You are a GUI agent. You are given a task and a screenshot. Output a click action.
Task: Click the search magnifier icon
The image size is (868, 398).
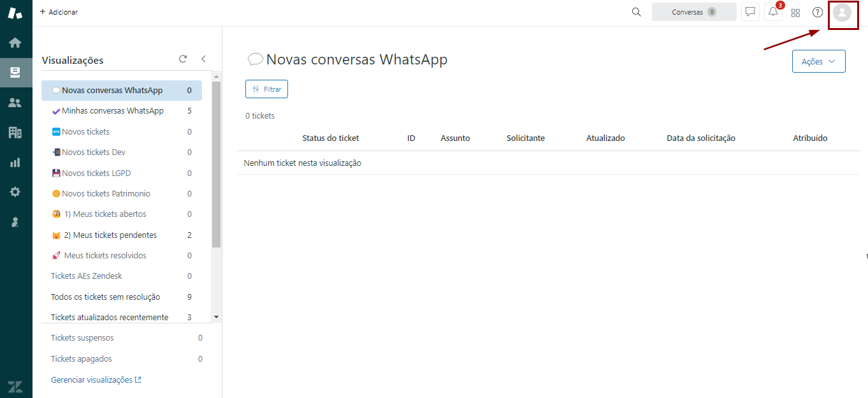coord(636,12)
